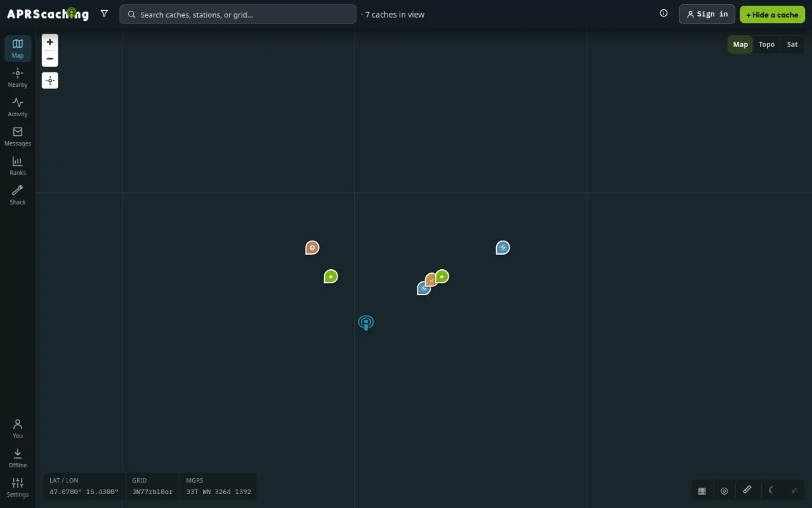Open the You profile section

tap(18, 429)
